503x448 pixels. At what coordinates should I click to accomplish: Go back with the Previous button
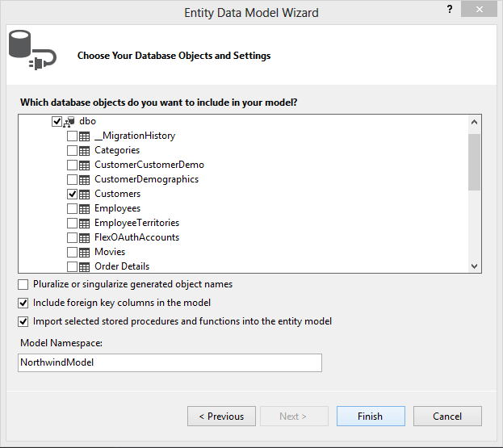(x=222, y=417)
